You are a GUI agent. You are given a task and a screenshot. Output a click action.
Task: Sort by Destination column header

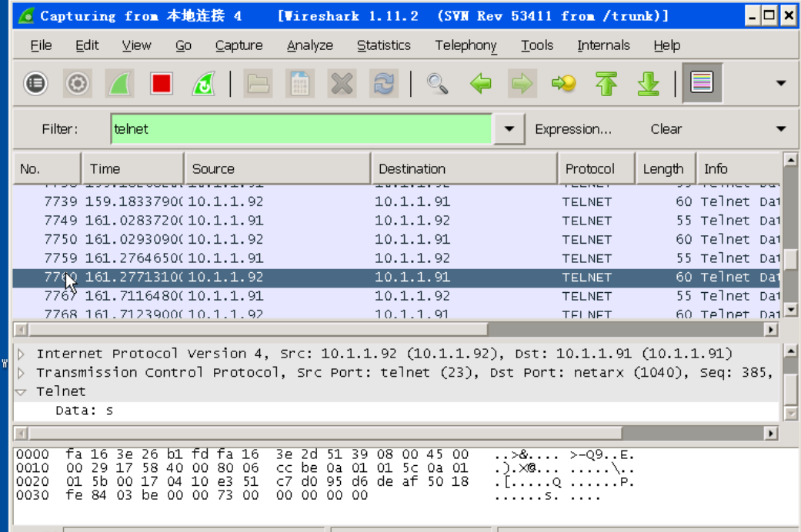(x=464, y=168)
